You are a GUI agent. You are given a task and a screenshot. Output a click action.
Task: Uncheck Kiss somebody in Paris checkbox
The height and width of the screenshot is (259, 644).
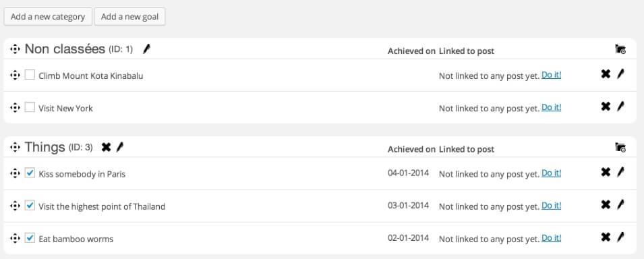30,173
